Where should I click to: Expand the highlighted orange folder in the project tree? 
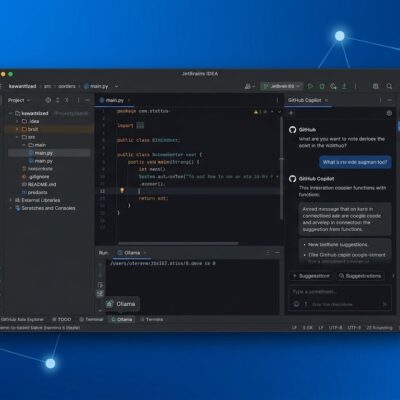click(17, 129)
